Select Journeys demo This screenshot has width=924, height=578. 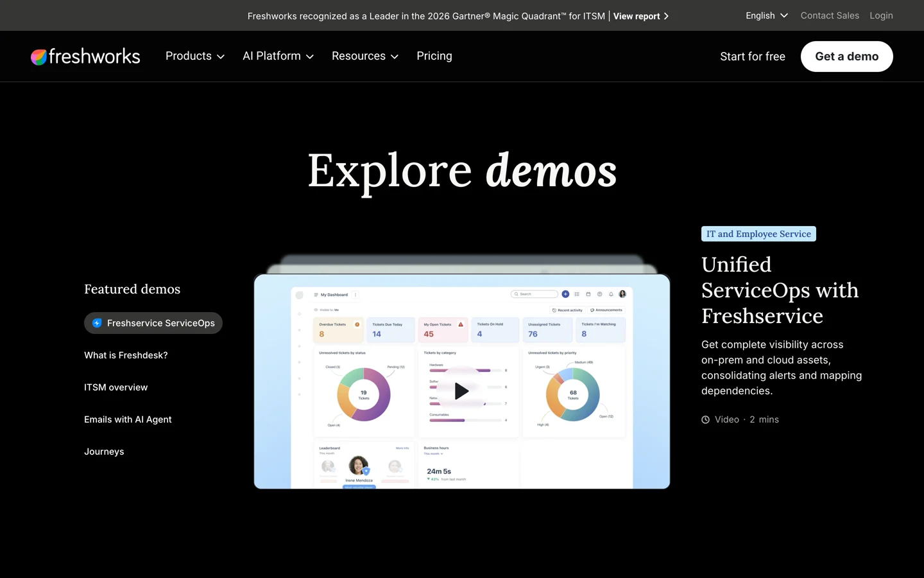(104, 451)
